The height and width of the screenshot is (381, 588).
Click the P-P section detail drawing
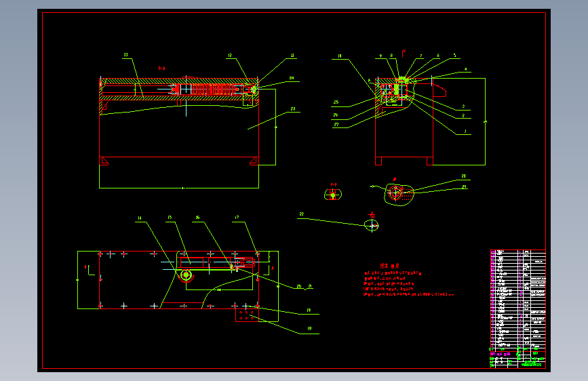[333, 195]
